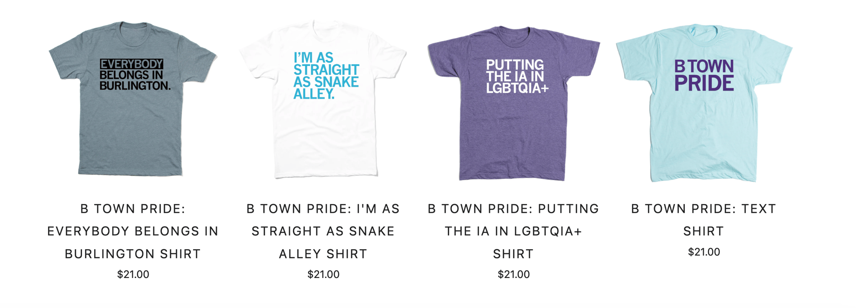Click BURLINGTON. printed on the gray shirt
This screenshot has width=868, height=308.
(x=135, y=86)
